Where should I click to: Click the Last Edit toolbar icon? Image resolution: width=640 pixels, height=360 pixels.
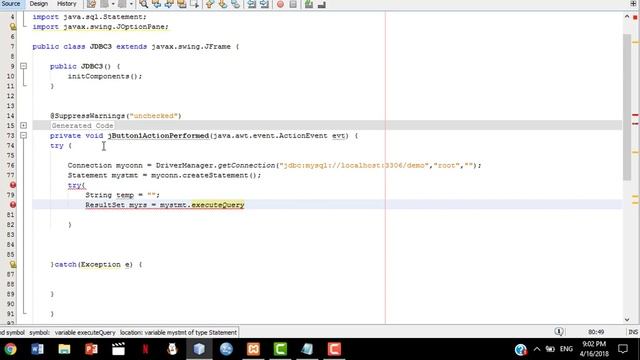91,4
